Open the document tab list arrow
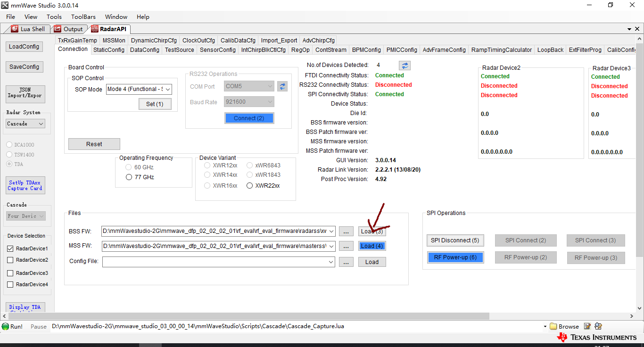Screen dimensions: 644x347 point(630,29)
